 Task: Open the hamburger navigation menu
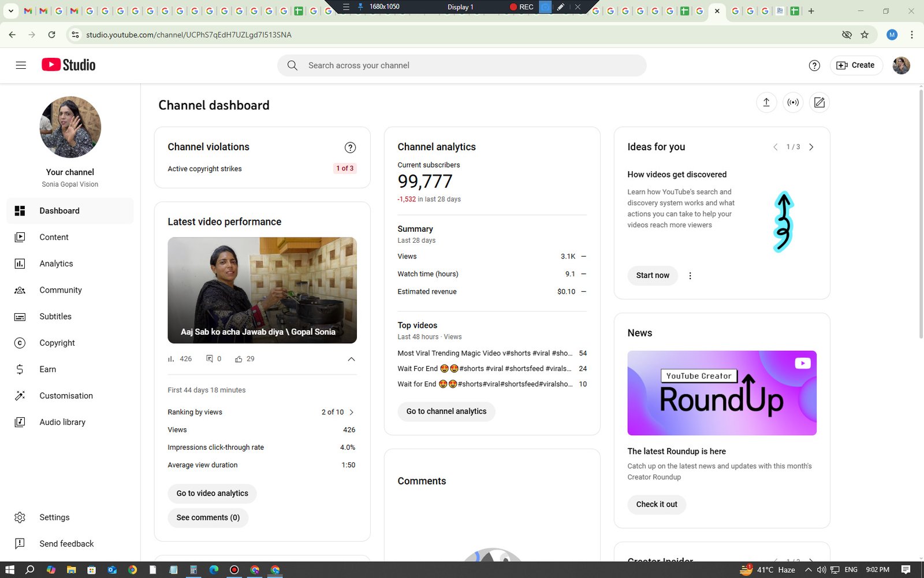point(21,65)
